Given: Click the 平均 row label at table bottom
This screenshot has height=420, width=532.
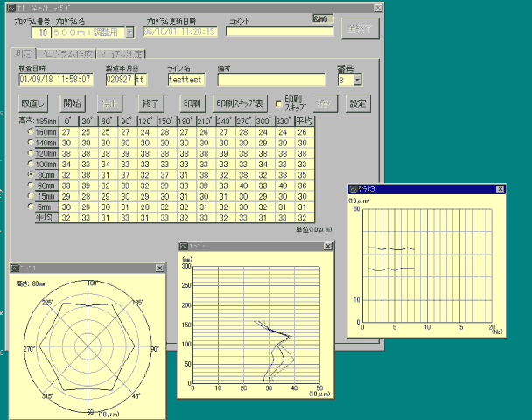Looking at the screenshot, I should (x=46, y=217).
